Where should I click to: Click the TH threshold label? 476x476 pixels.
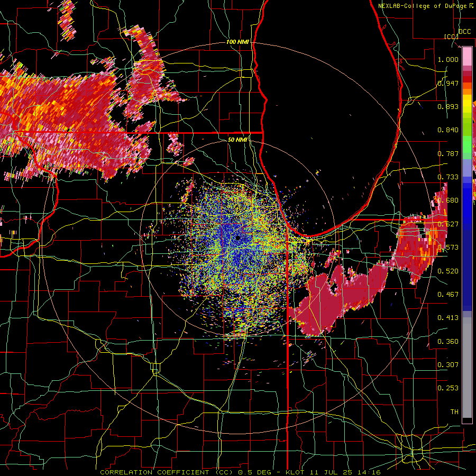coord(454,411)
